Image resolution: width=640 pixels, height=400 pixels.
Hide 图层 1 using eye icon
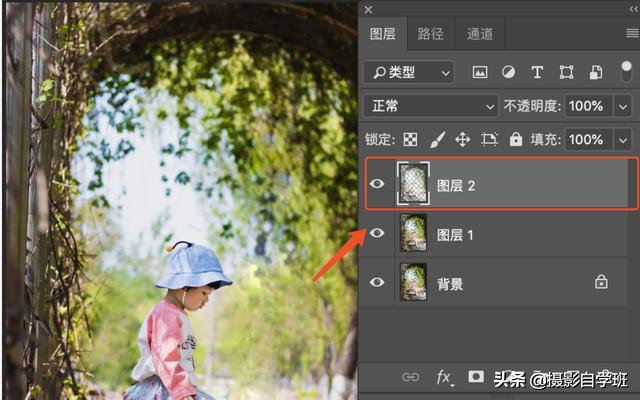tap(377, 233)
